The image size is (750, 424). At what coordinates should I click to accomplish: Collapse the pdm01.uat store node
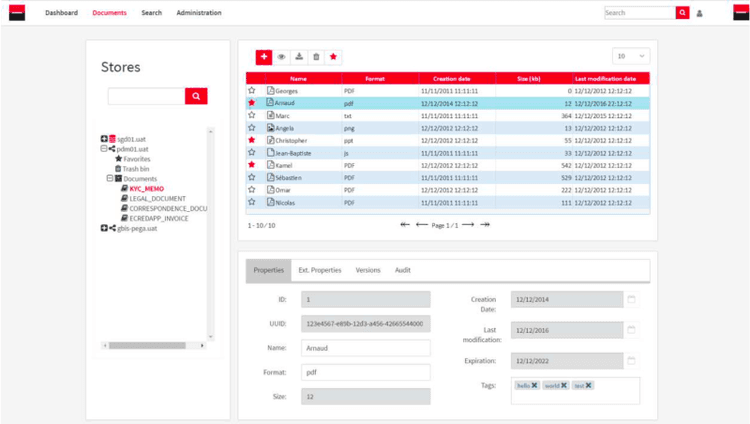(x=104, y=149)
